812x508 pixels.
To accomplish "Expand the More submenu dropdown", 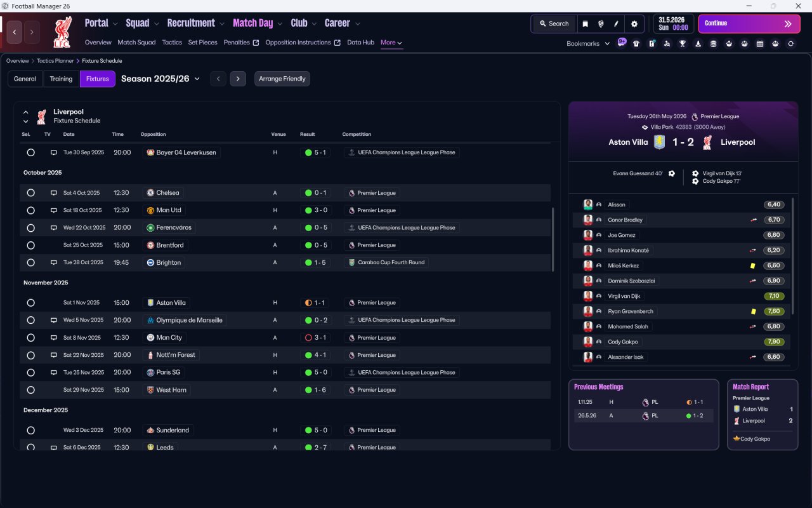I will click(x=391, y=43).
